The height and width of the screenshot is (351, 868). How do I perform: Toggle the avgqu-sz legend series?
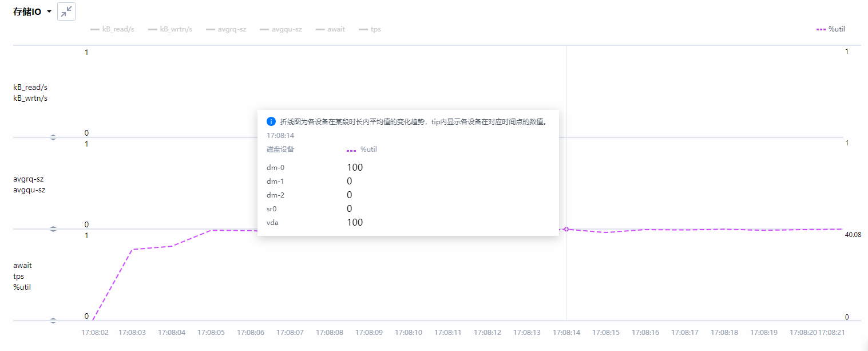(x=281, y=29)
